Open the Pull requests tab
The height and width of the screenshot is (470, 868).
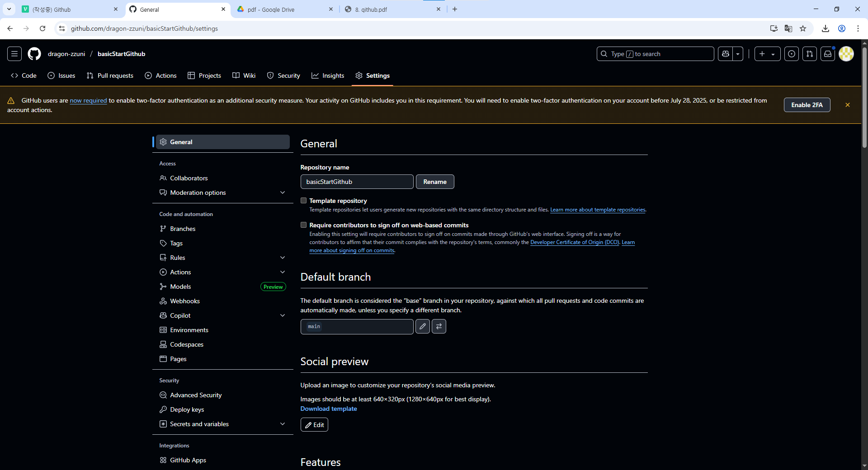coord(110,75)
